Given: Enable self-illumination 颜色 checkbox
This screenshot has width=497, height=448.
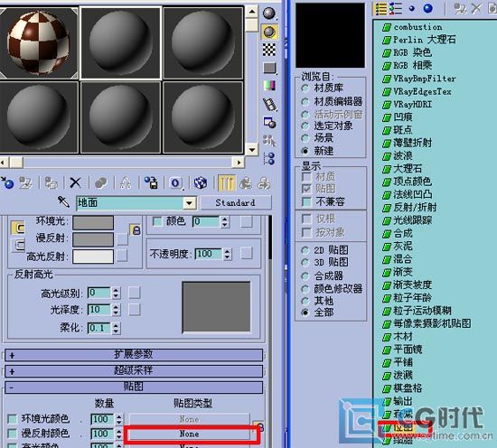Looking at the screenshot, I should click(157, 221).
